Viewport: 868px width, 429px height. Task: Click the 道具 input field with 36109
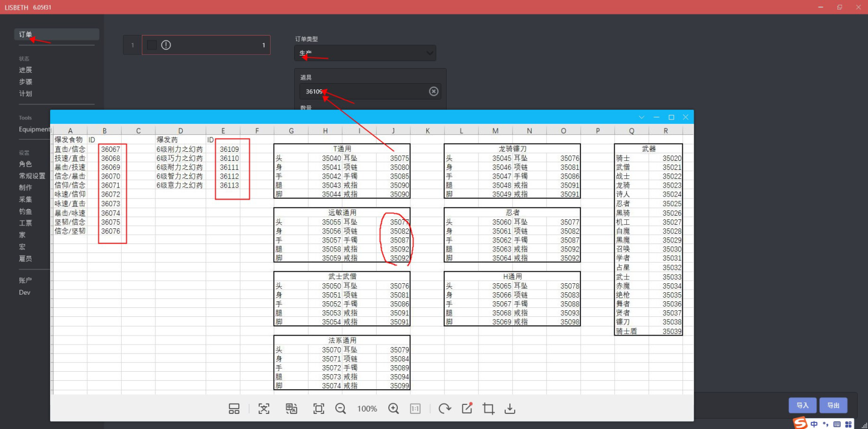(x=362, y=92)
